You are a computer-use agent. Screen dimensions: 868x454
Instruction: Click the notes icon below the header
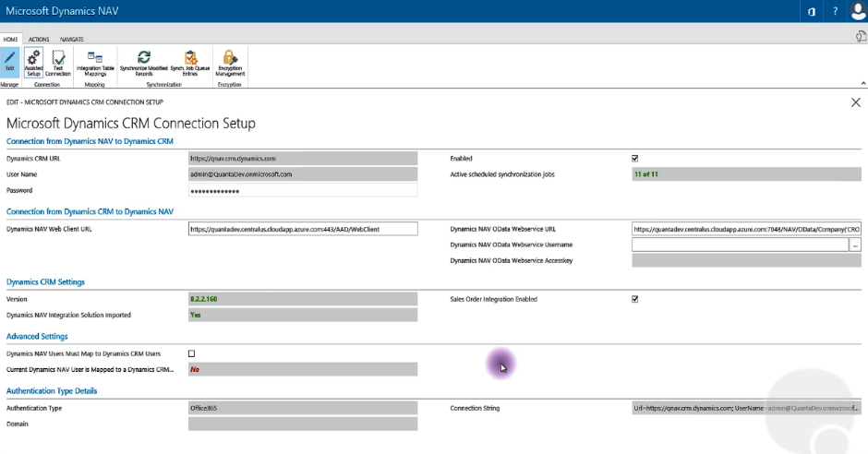point(861,37)
